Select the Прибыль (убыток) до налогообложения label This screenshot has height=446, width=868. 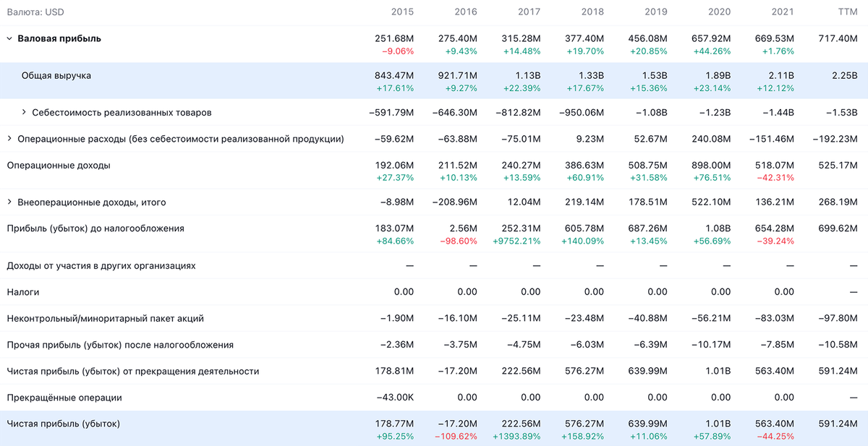[95, 228]
